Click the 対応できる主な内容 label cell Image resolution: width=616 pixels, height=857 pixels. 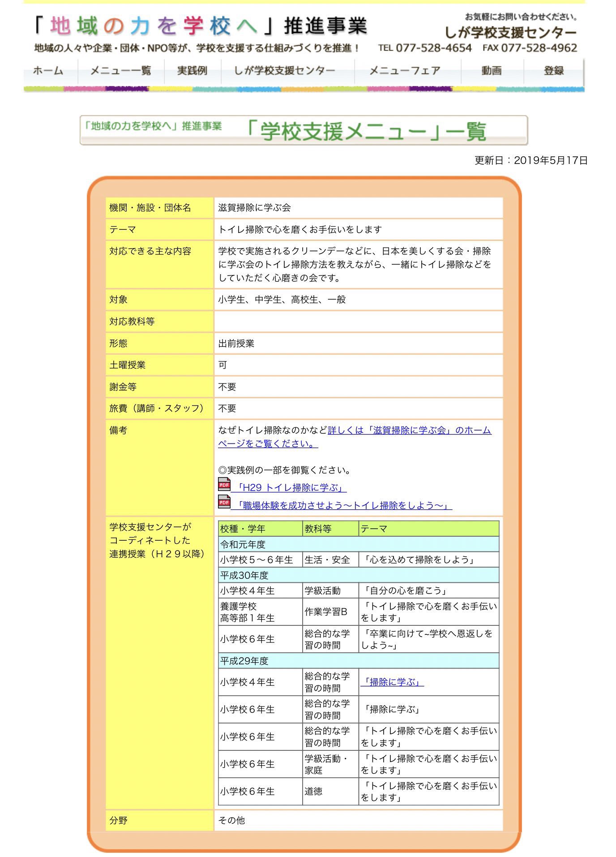[x=160, y=265]
